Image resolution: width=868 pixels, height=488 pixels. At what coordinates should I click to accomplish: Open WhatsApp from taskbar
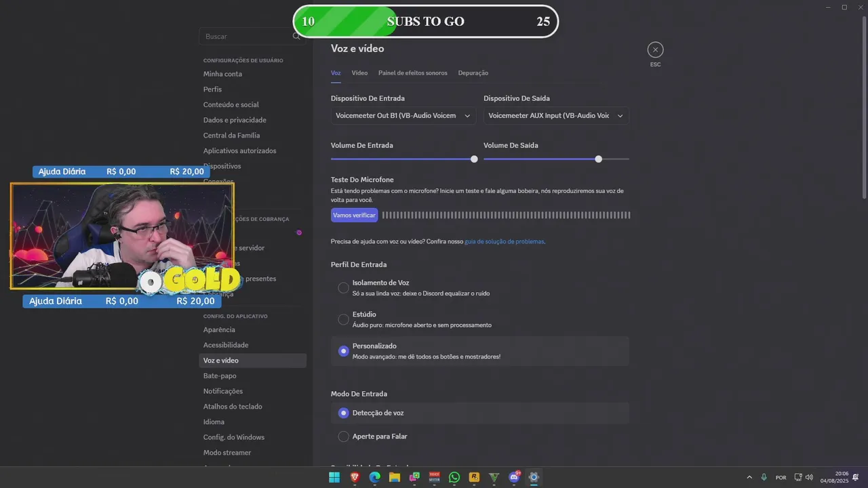tap(454, 477)
